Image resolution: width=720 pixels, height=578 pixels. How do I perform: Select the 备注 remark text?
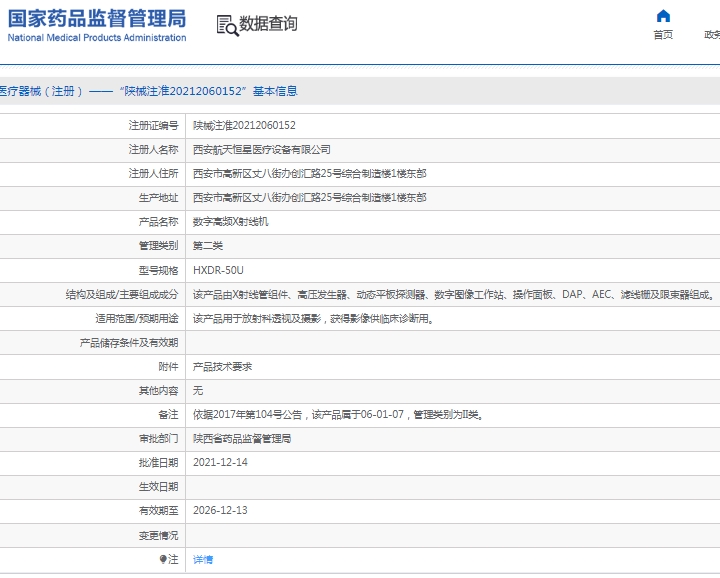click(338, 415)
